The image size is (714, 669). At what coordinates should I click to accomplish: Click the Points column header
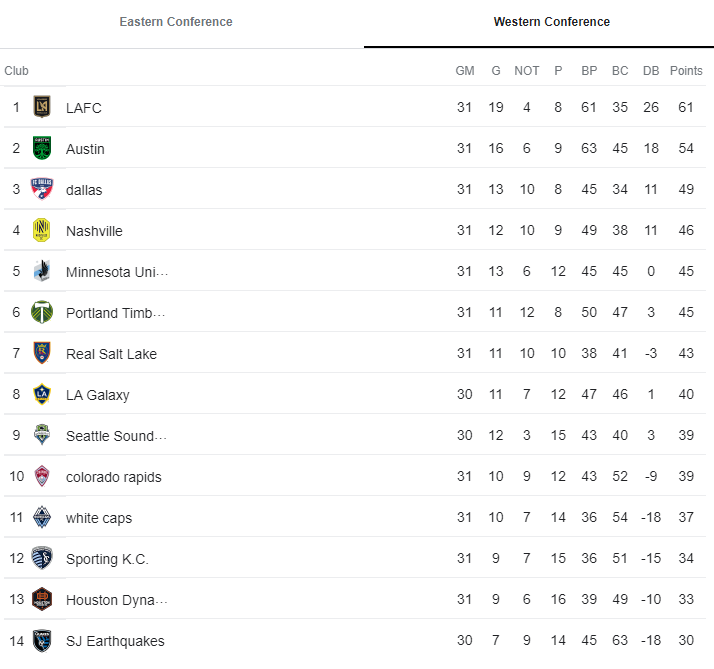click(x=686, y=71)
